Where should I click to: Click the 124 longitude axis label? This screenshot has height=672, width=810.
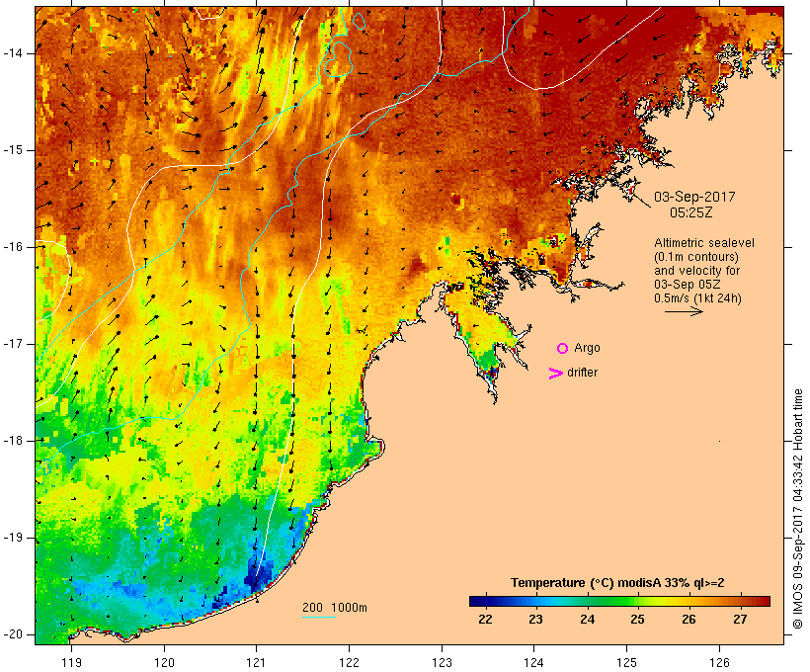pos(534,662)
